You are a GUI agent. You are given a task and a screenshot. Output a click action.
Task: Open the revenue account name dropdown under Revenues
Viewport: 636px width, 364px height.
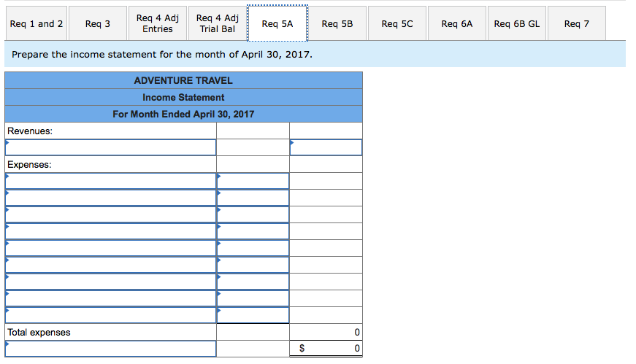tap(111, 147)
